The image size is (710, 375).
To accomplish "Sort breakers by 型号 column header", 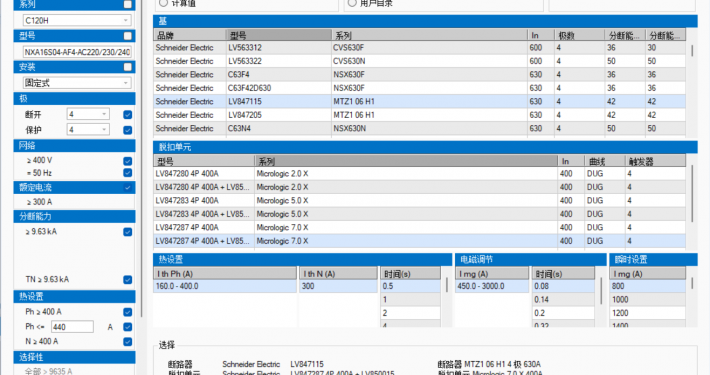I will [278, 35].
